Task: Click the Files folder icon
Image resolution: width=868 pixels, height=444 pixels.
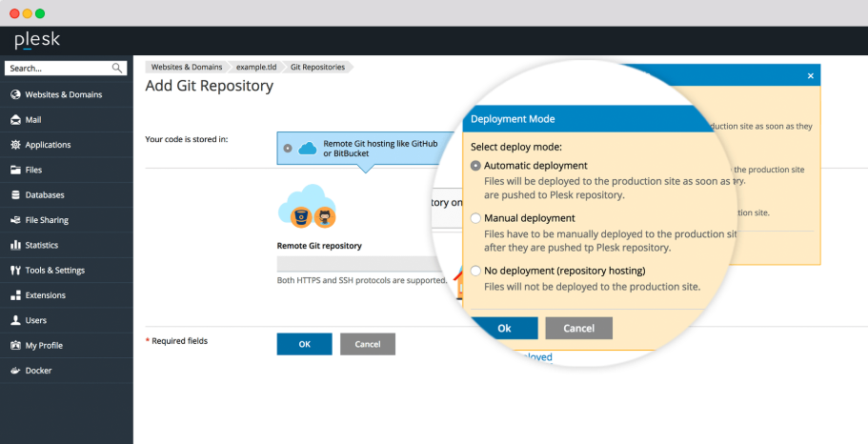Action: tap(15, 170)
